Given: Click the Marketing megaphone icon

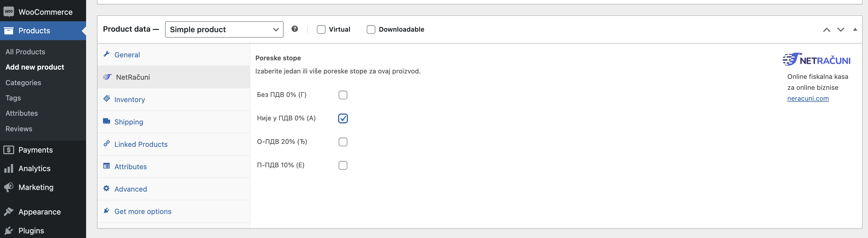Looking at the screenshot, I should 9,187.
